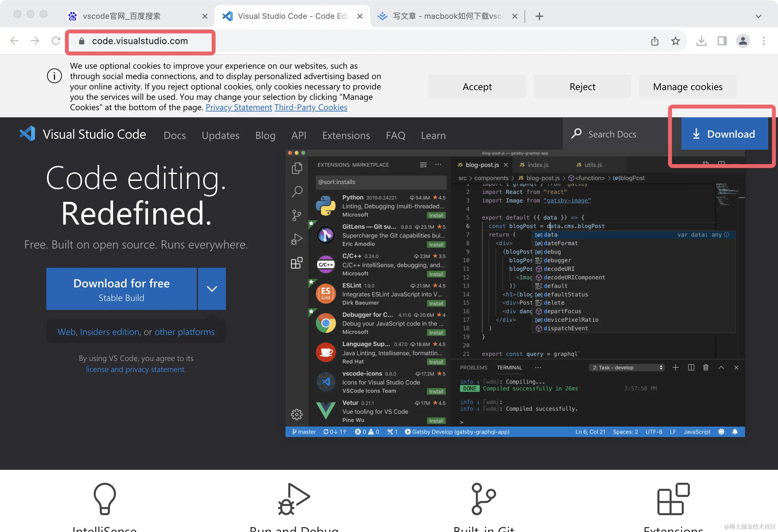Open the Docs nav menu item

pos(174,135)
